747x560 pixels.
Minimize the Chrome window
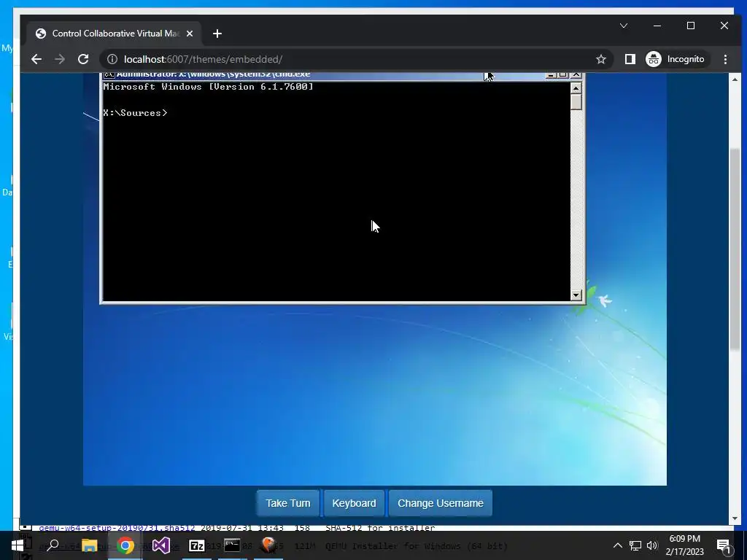(657, 26)
